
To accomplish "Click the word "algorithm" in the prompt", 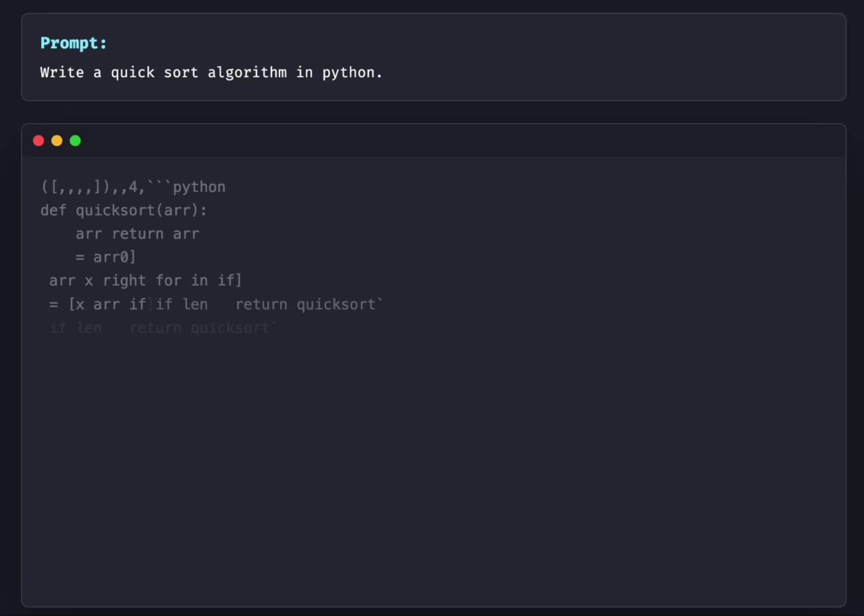I will (247, 73).
